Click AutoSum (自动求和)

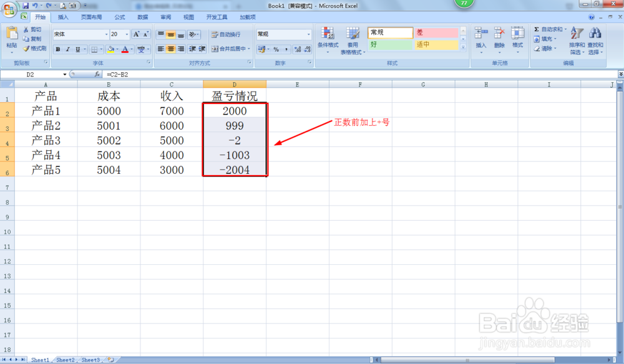tap(548, 29)
